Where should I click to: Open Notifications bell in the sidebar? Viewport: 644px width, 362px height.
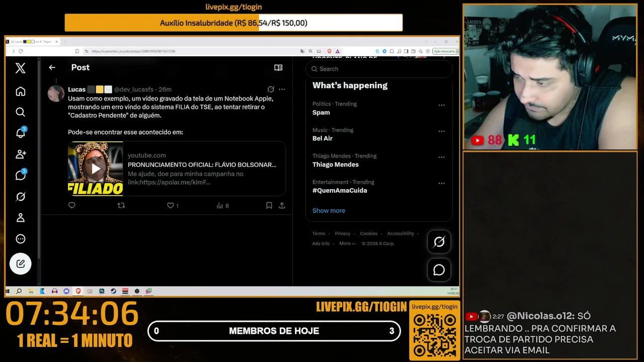pyautogui.click(x=20, y=133)
